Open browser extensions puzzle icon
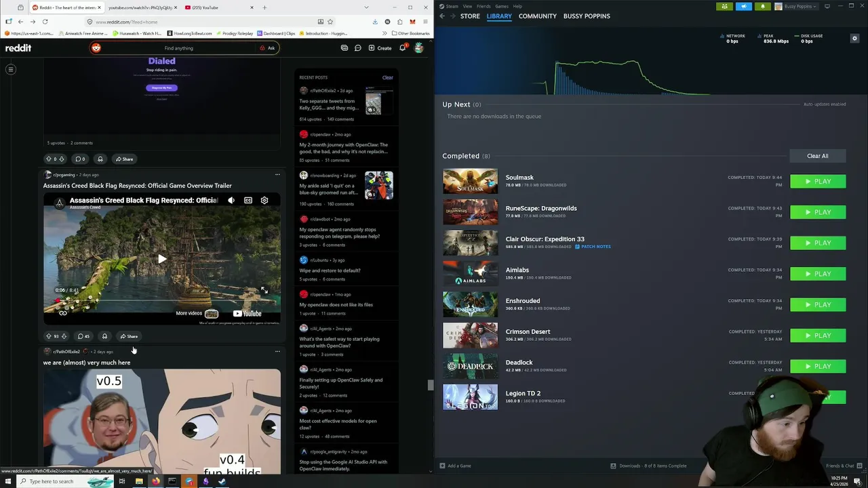Viewport: 868px width, 488px height. pyautogui.click(x=400, y=22)
